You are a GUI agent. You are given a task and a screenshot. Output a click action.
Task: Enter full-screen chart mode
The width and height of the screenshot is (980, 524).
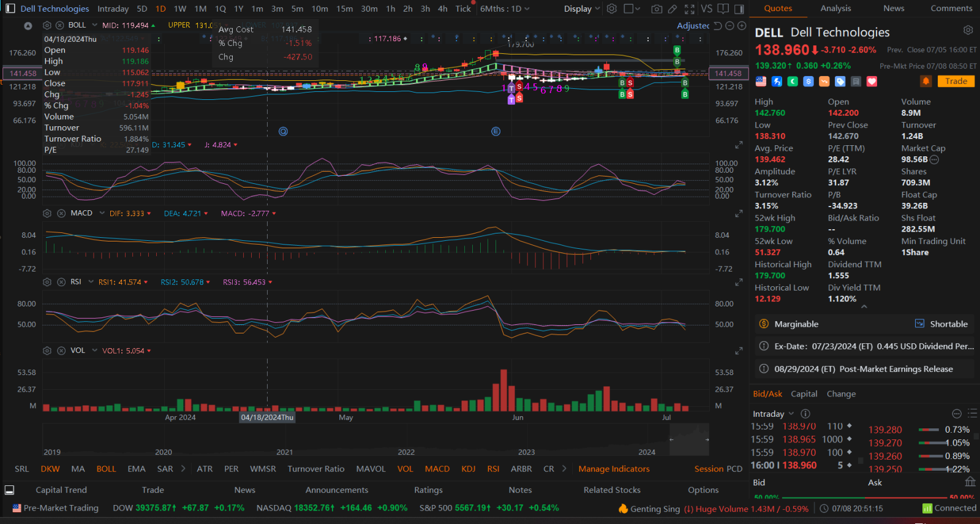coord(690,9)
